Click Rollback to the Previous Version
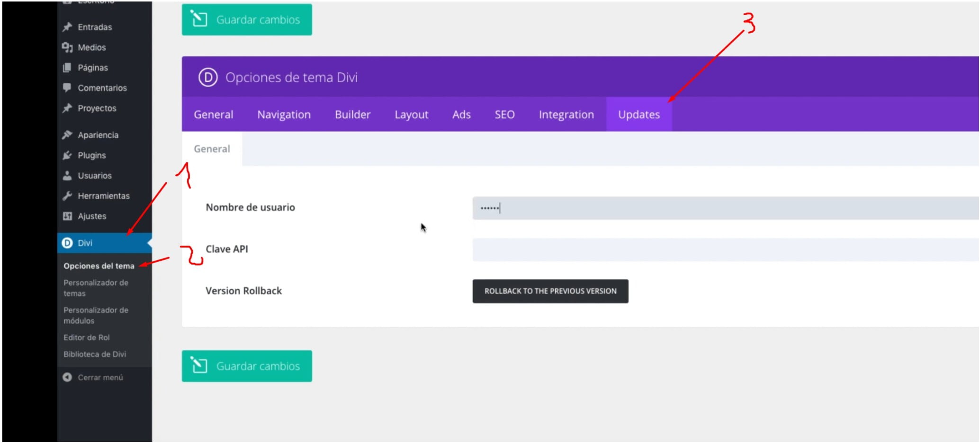This screenshot has width=980, height=443. tap(550, 291)
